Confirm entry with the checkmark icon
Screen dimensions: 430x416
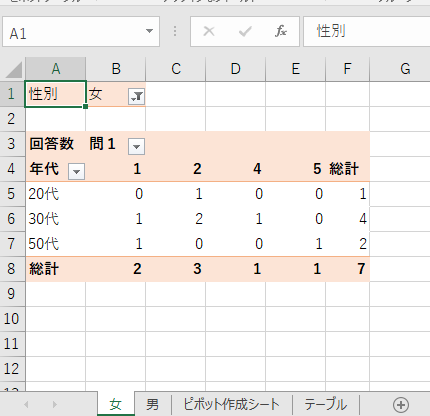point(245,31)
